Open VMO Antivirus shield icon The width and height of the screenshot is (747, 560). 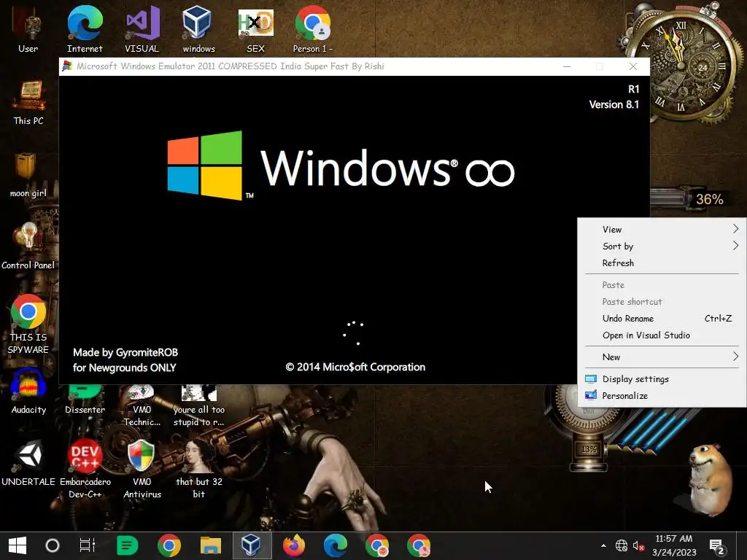(x=142, y=470)
